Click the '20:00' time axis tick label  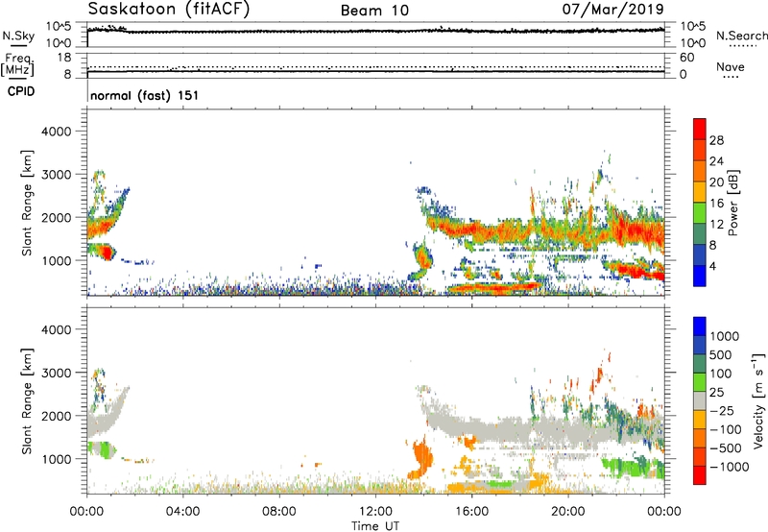pos(567,512)
